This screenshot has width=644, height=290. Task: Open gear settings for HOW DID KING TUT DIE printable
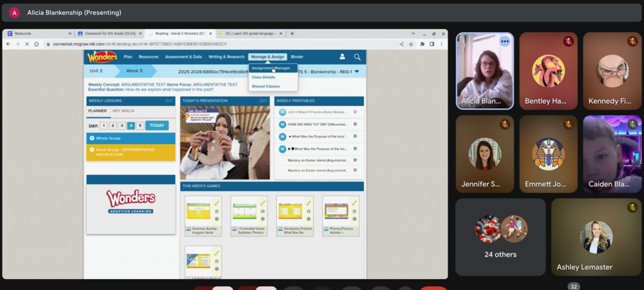tap(355, 124)
